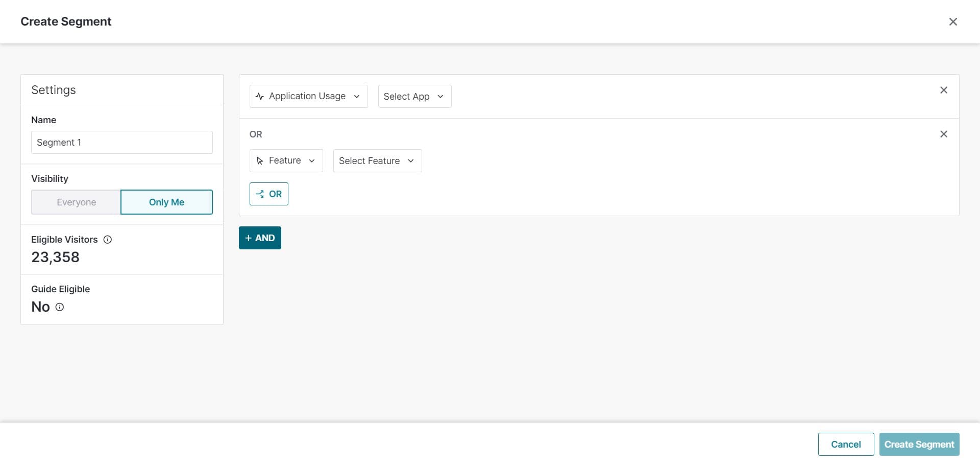Open the Application Usage rule type dropdown
Viewport: 980px width, 466px height.
(x=308, y=97)
